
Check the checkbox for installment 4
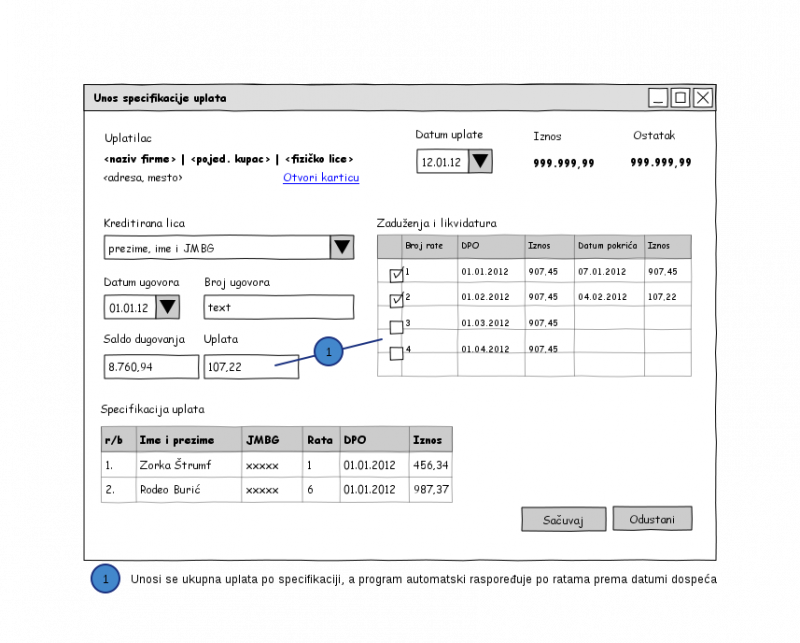[396, 353]
